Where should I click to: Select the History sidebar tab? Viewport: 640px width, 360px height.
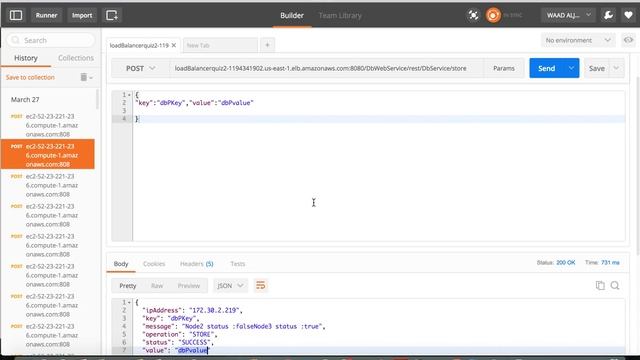coord(26,58)
